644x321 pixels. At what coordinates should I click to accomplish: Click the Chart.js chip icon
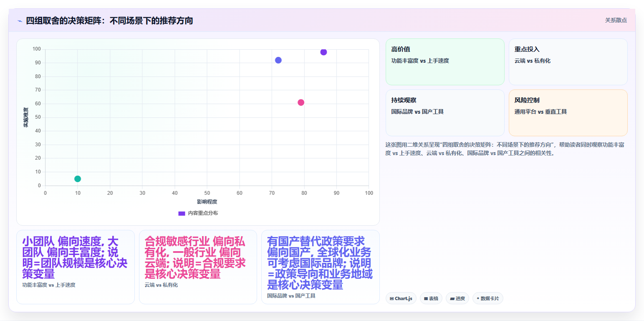(x=391, y=298)
